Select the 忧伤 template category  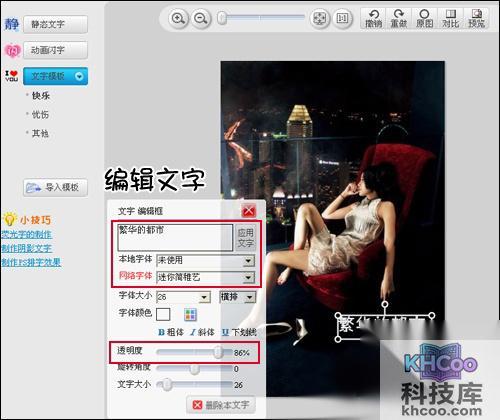click(x=40, y=114)
